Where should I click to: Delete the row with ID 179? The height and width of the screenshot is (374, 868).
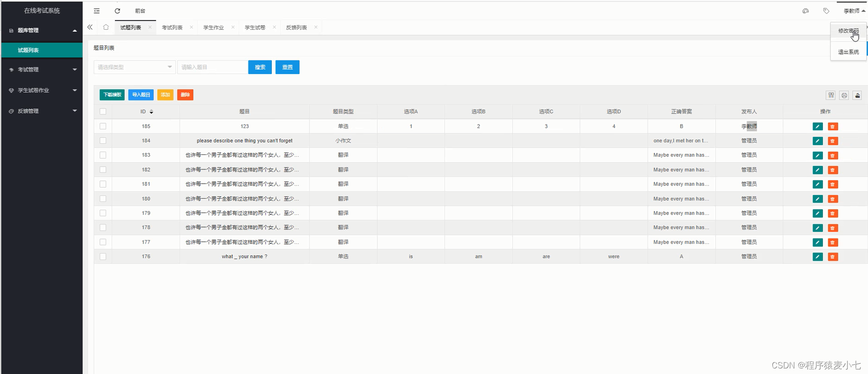point(833,214)
